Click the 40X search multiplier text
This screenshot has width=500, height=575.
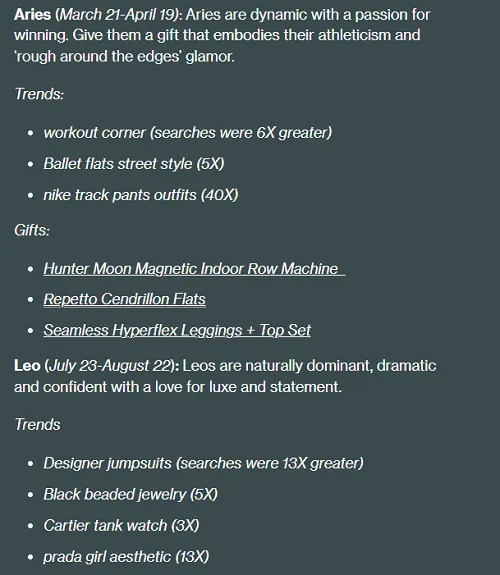click(219, 195)
